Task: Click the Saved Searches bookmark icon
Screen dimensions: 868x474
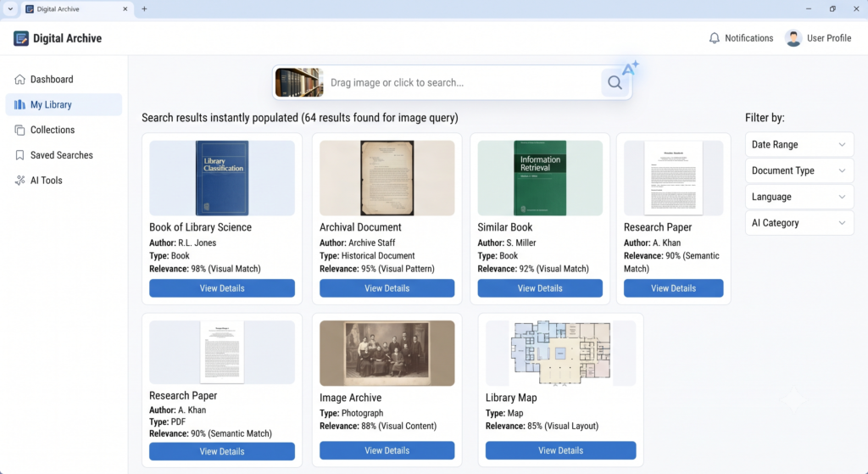Action: [20, 155]
